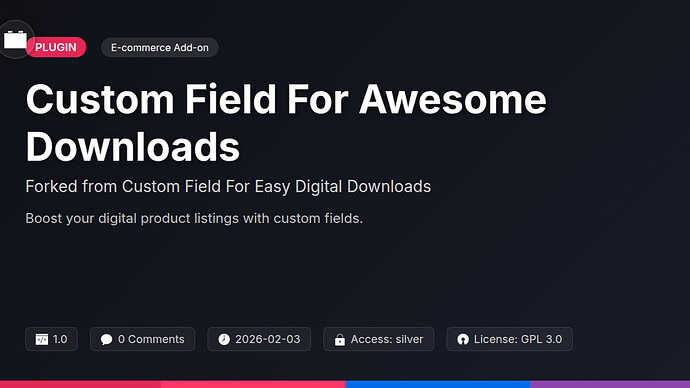Click the plugin briefcase icon
The width and height of the screenshot is (690, 388).
[15, 40]
